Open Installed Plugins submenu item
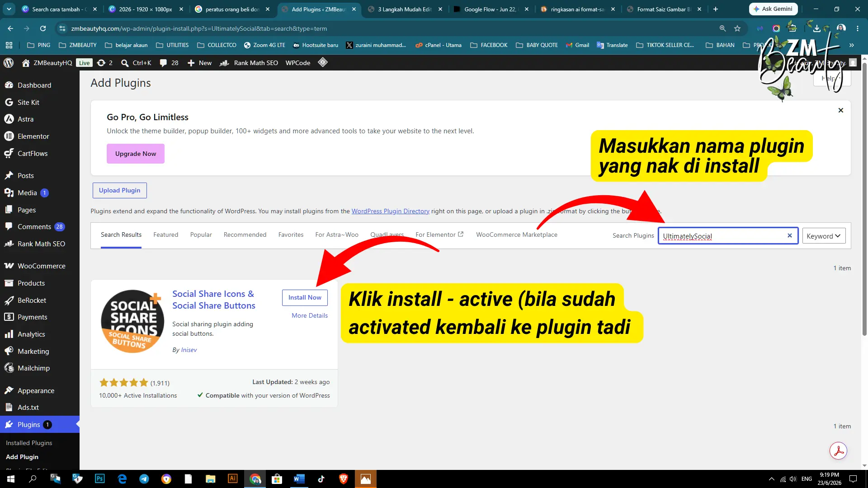Screen dimensions: 868x488 (29, 443)
